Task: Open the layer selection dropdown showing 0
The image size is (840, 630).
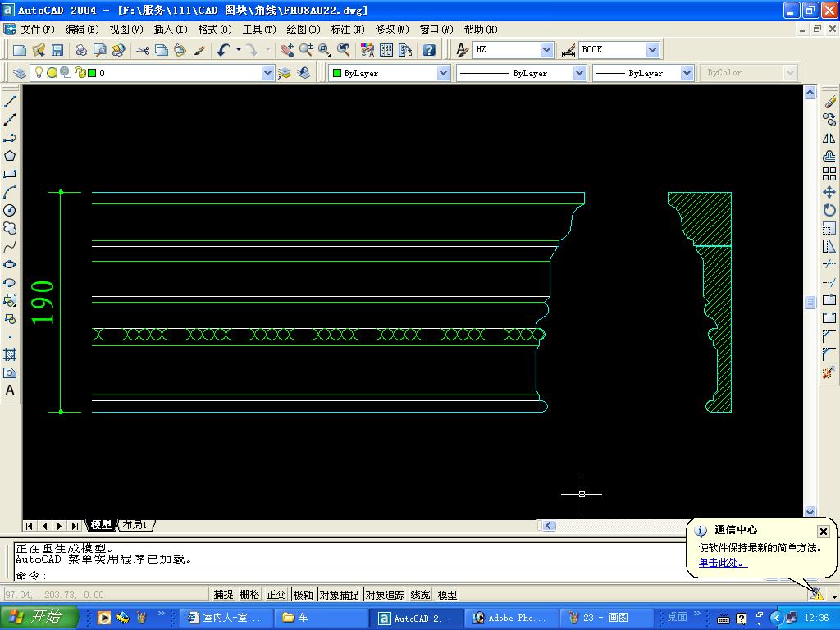Action: (267, 73)
